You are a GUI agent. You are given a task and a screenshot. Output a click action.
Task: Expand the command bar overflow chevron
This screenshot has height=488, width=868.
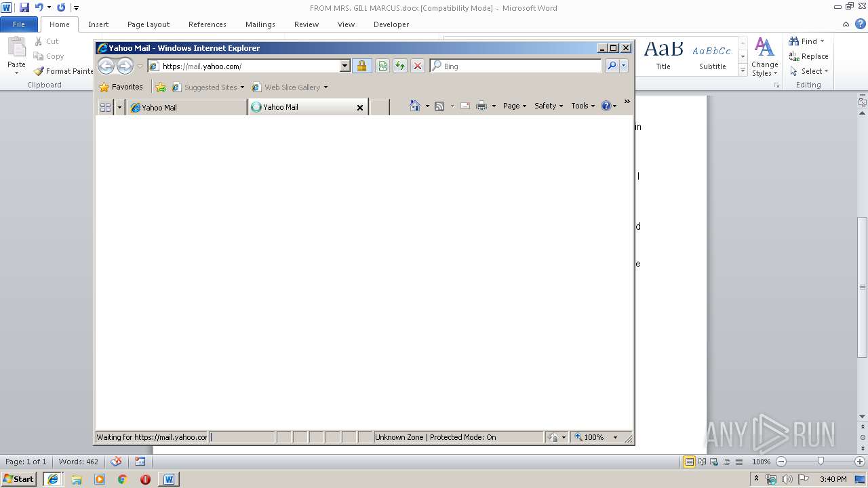pos(627,102)
